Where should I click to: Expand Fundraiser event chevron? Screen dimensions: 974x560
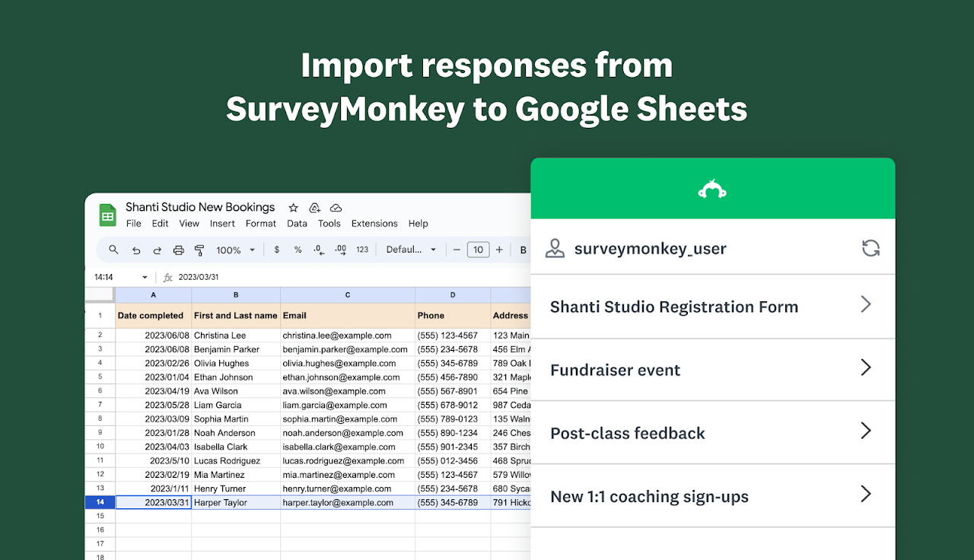[865, 367]
